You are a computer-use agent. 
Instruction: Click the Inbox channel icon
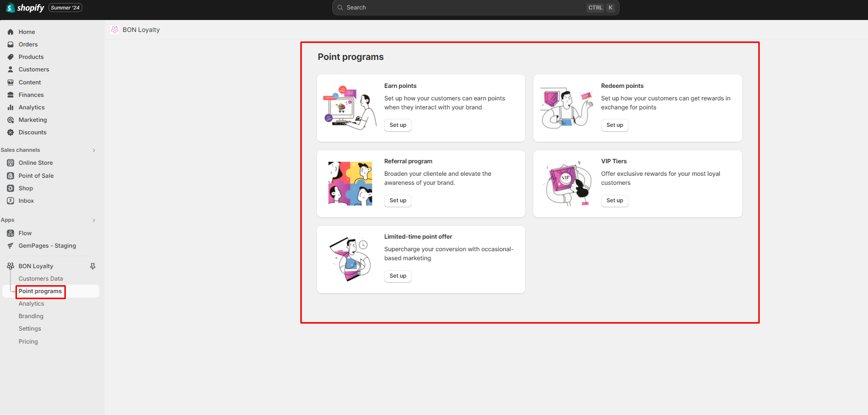click(x=10, y=201)
